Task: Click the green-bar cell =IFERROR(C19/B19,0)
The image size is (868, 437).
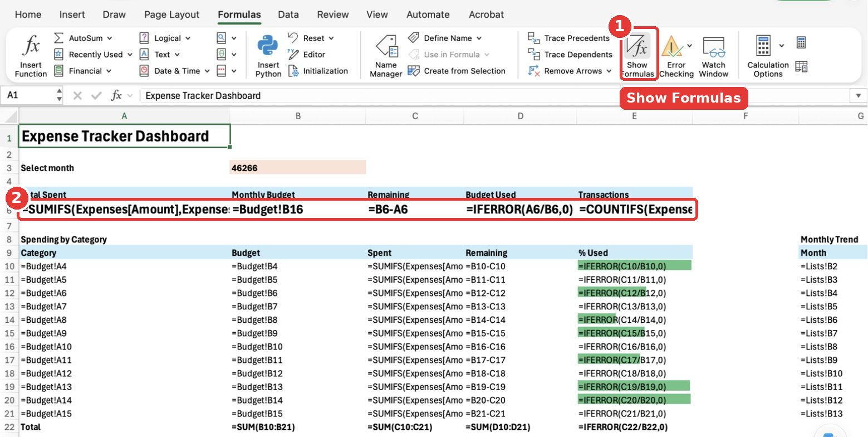Action: [x=634, y=387]
